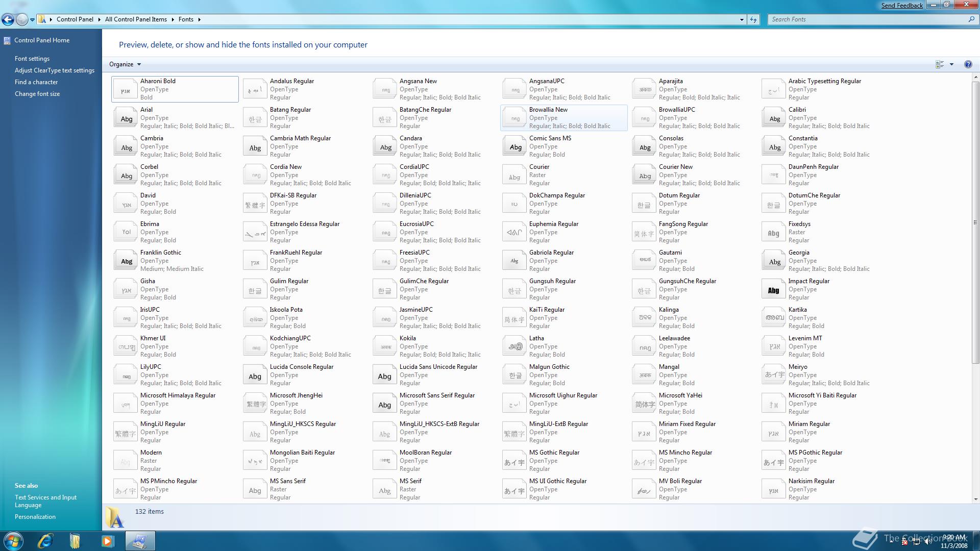This screenshot has width=980, height=551.
Task: Go back with the Back arrow button
Action: pyautogui.click(x=8, y=19)
